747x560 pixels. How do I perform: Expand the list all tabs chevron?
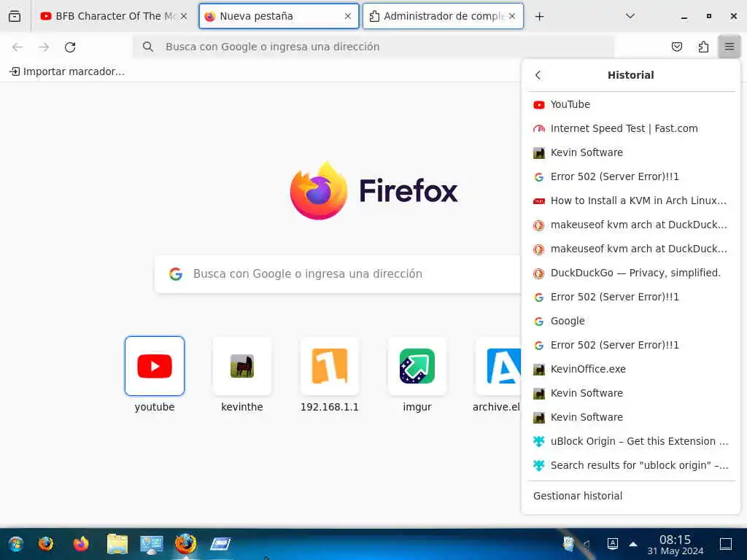pos(630,16)
